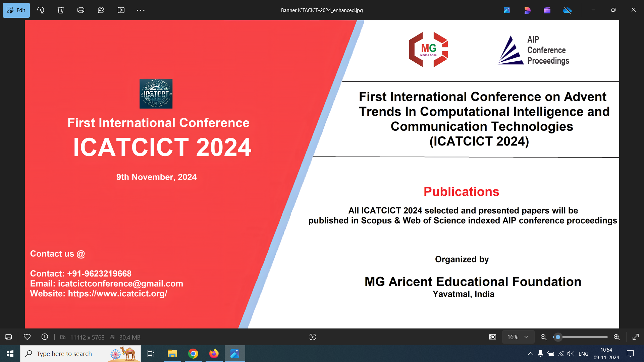The width and height of the screenshot is (644, 362).
Task: Mark the image as favorite
Action: point(27,337)
